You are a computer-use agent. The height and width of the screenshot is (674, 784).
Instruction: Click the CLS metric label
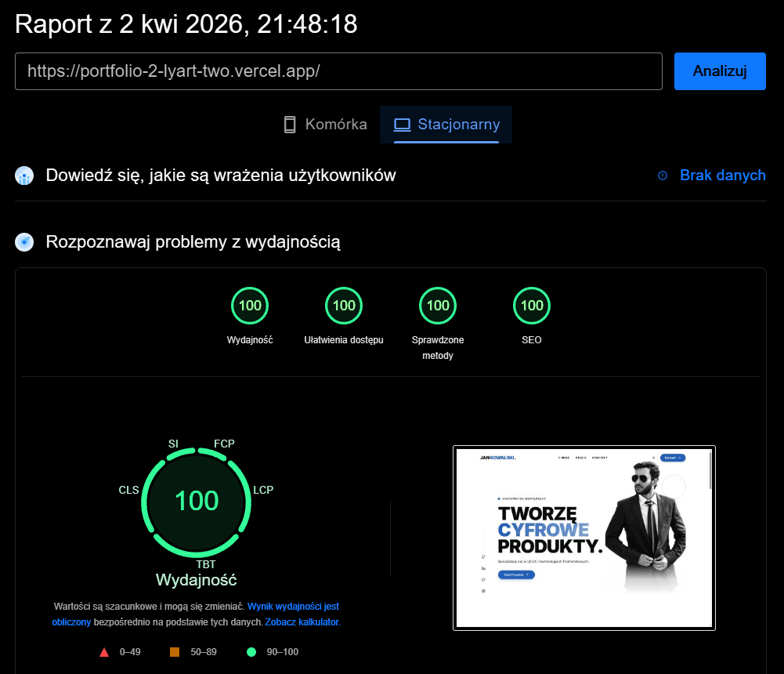click(128, 490)
